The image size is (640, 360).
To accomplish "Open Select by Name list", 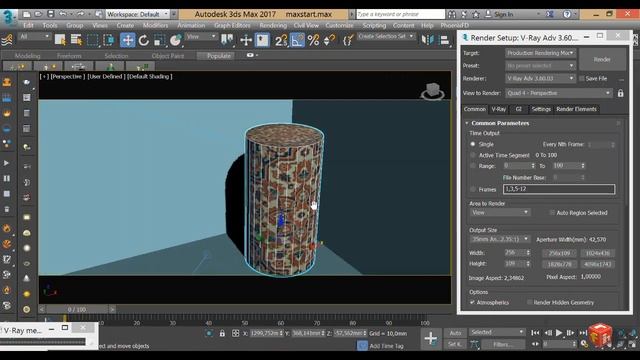I will coord(76,40).
